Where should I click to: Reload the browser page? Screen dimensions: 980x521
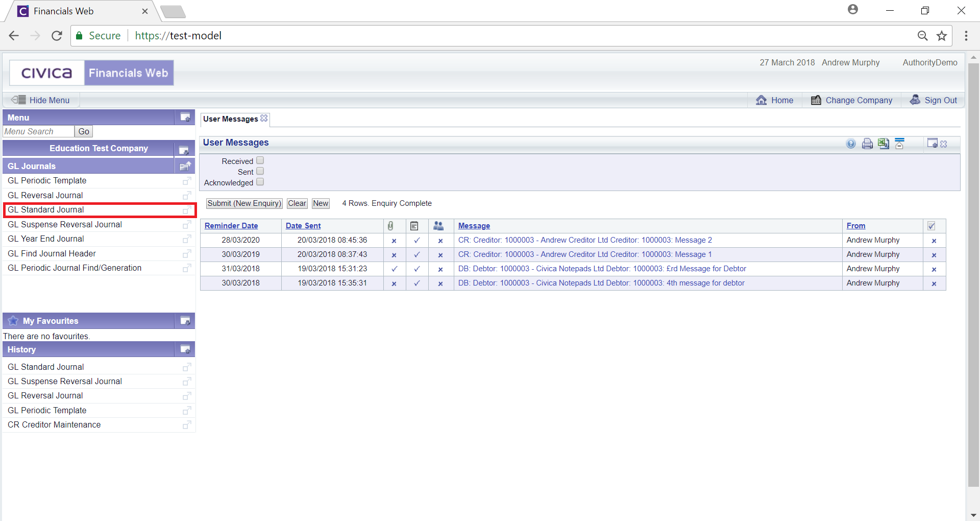[x=57, y=36]
